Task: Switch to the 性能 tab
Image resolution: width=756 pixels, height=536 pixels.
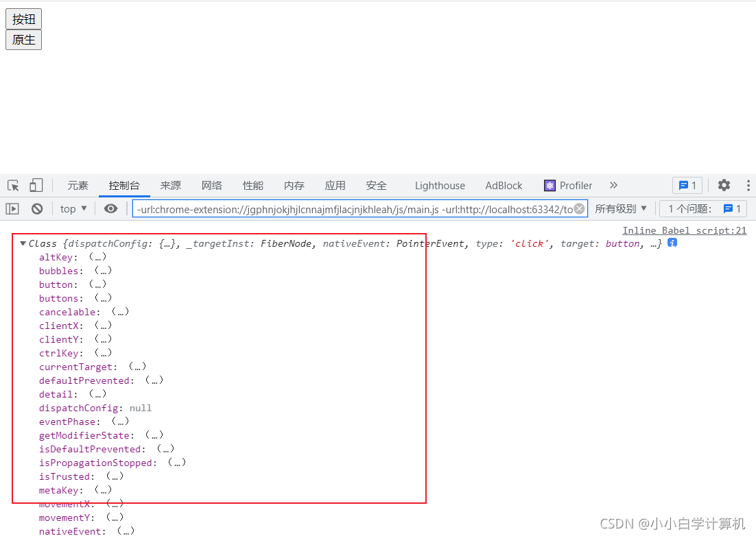Action: point(253,186)
